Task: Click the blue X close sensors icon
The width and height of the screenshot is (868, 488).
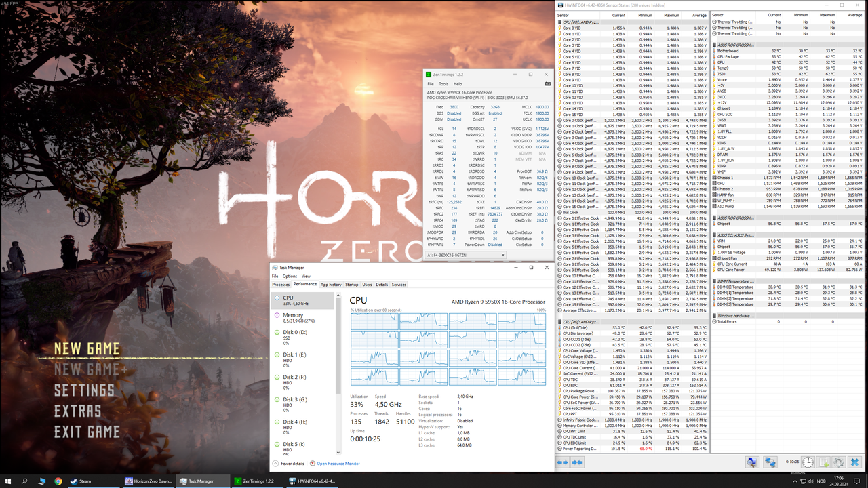Action: click(855, 462)
